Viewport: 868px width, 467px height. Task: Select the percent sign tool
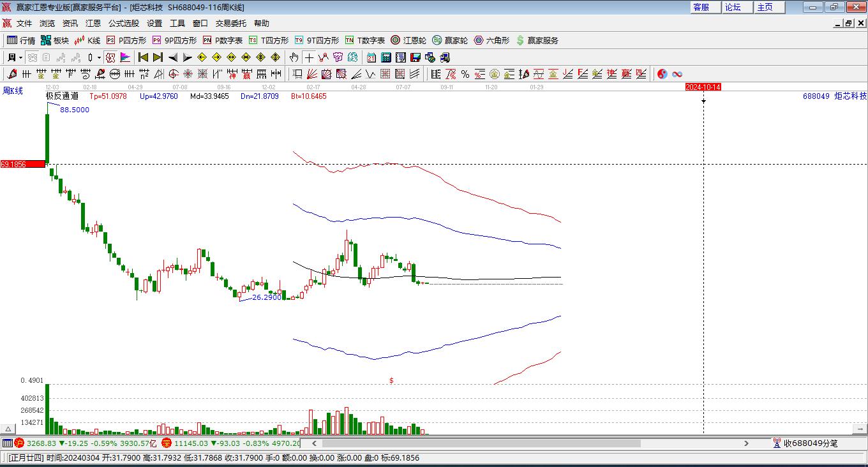tap(465, 74)
